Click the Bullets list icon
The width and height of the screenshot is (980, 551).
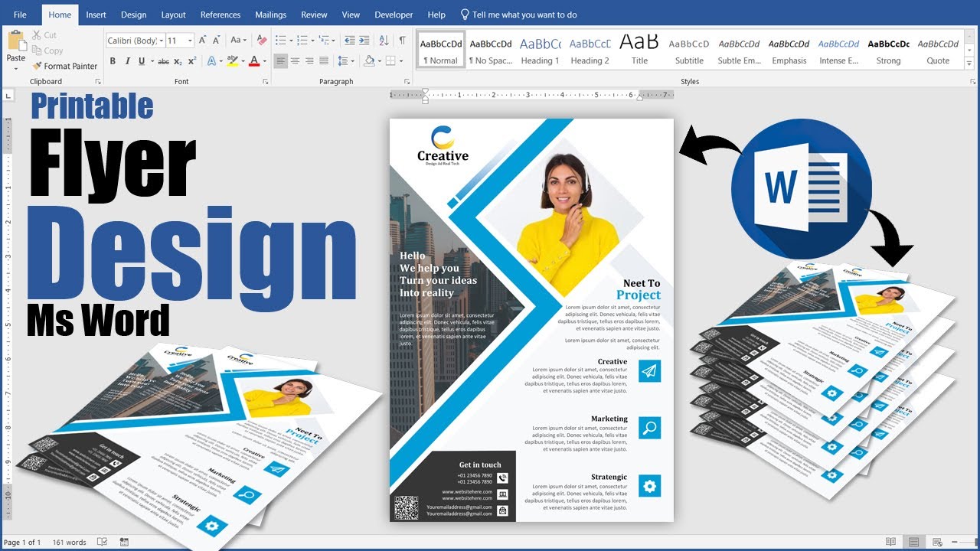coord(281,41)
